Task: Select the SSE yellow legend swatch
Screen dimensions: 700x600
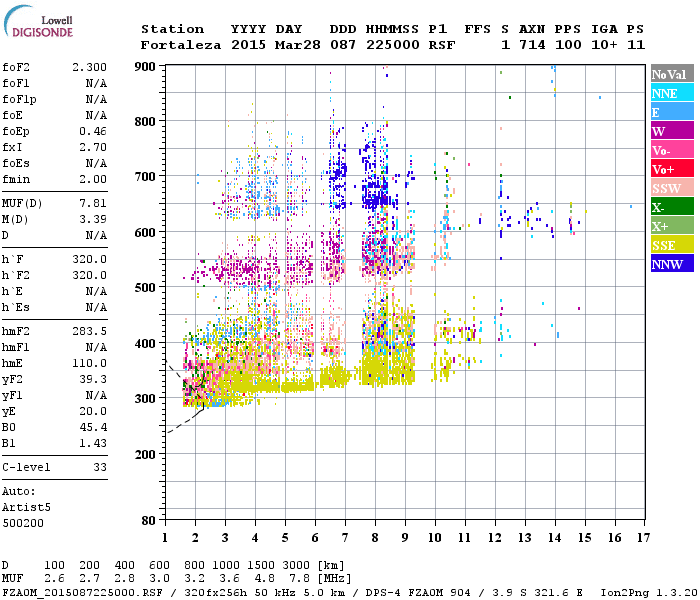Action: pyautogui.click(x=672, y=245)
